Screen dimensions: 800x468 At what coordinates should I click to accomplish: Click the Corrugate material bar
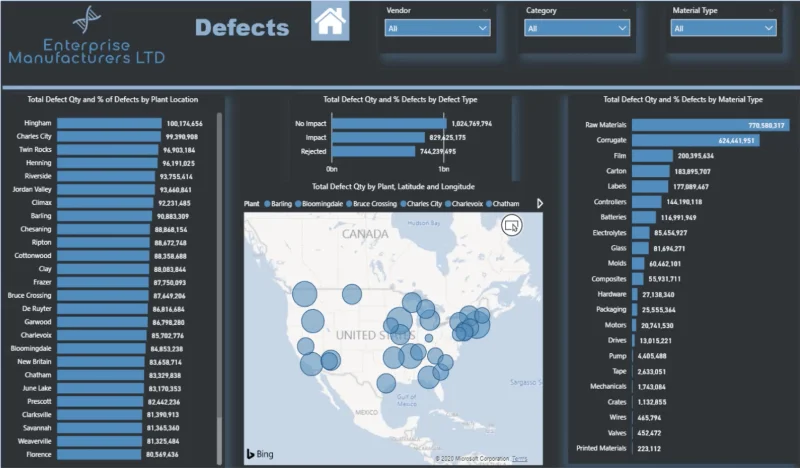[x=696, y=140]
